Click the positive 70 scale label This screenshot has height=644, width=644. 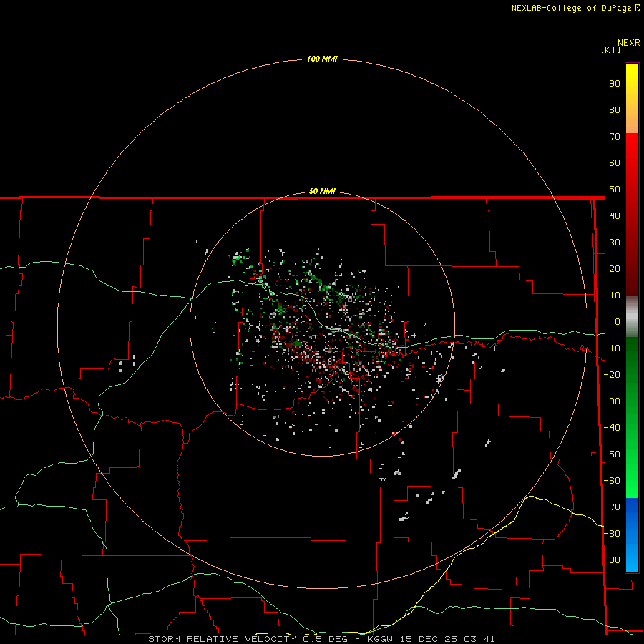coord(615,137)
